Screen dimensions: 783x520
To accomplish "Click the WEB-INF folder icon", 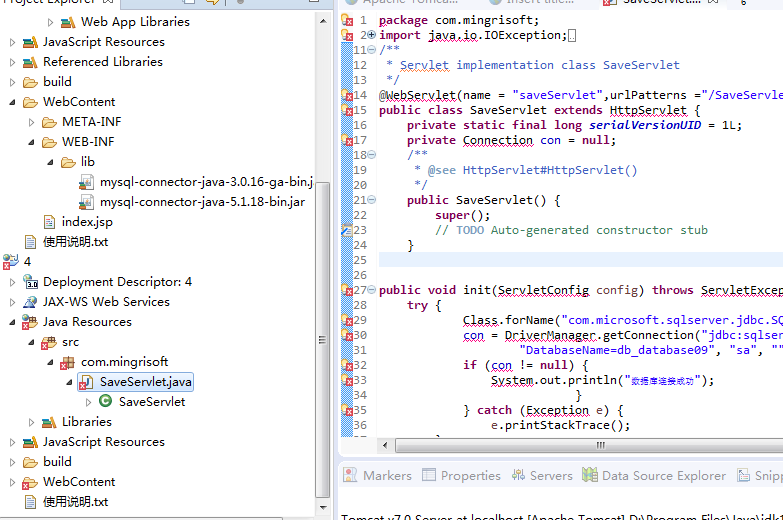I will [x=49, y=142].
